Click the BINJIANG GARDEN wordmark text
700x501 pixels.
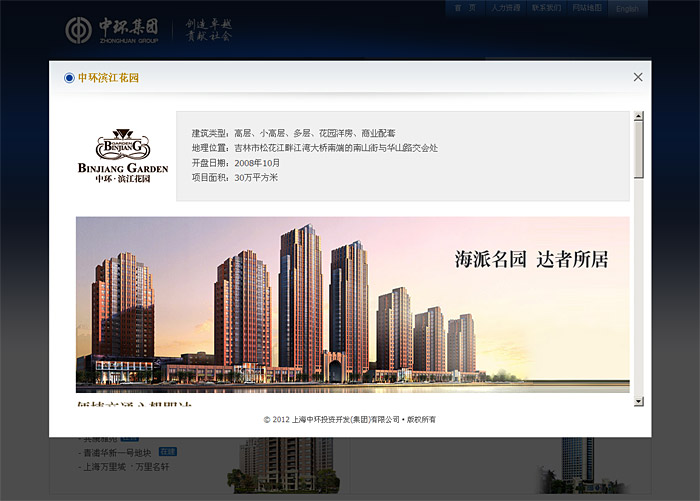coord(123,168)
